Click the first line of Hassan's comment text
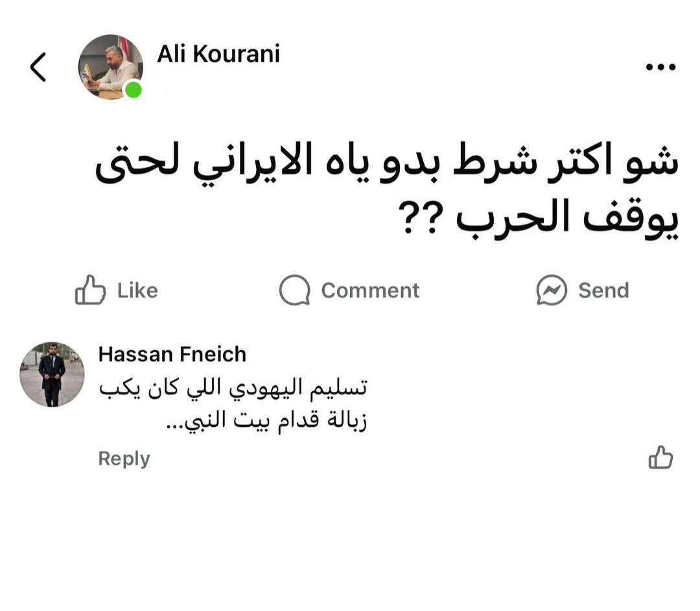Screen dimensions: 700x611 point(233,388)
